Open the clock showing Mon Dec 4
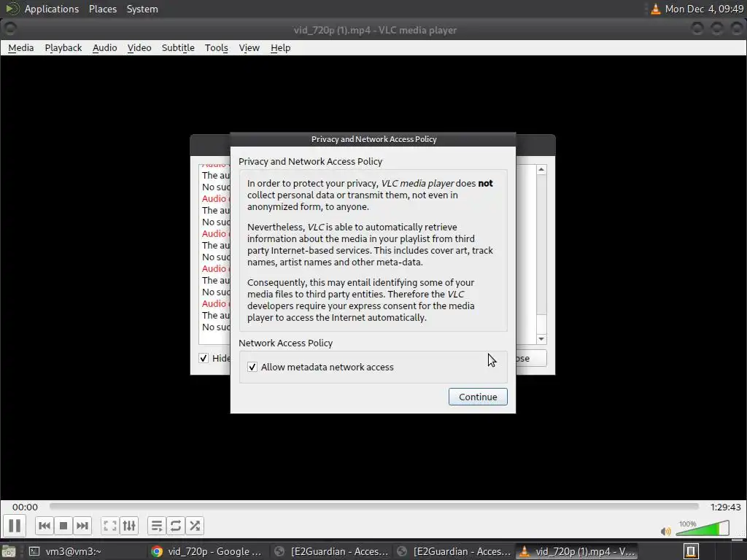The width and height of the screenshot is (747, 560). point(704,9)
